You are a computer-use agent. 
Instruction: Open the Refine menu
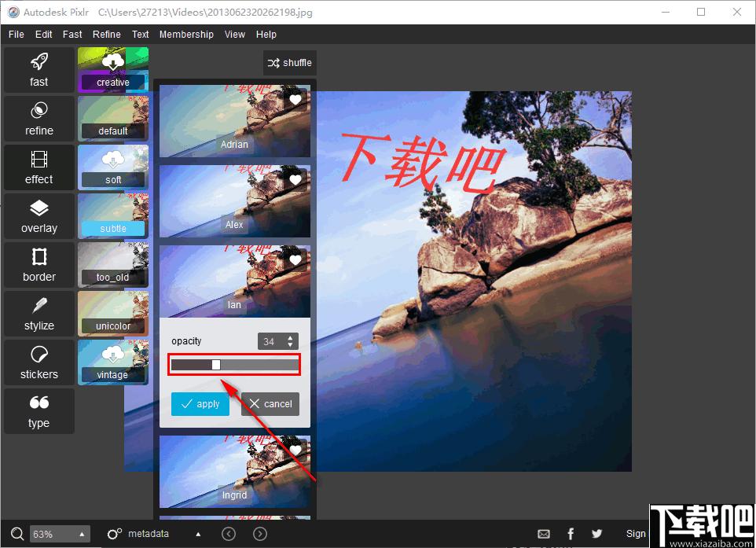(x=107, y=35)
